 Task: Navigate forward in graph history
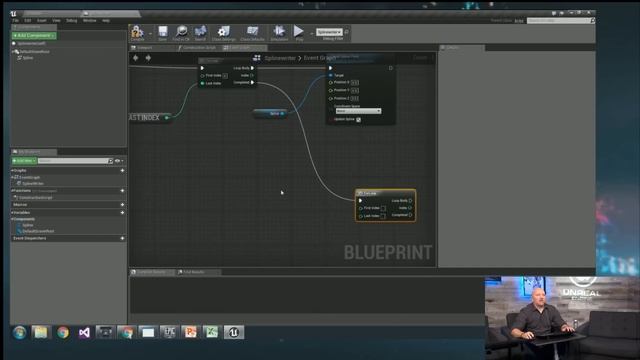click(x=148, y=58)
